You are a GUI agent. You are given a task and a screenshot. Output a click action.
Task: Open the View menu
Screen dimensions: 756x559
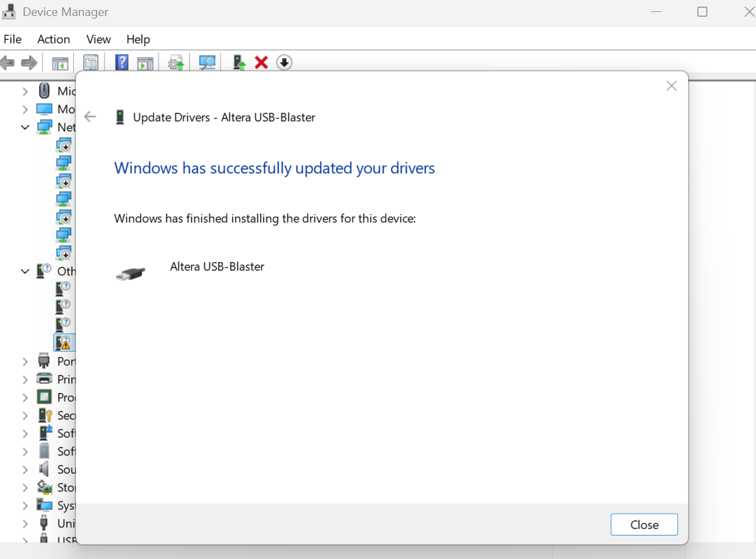(x=99, y=39)
